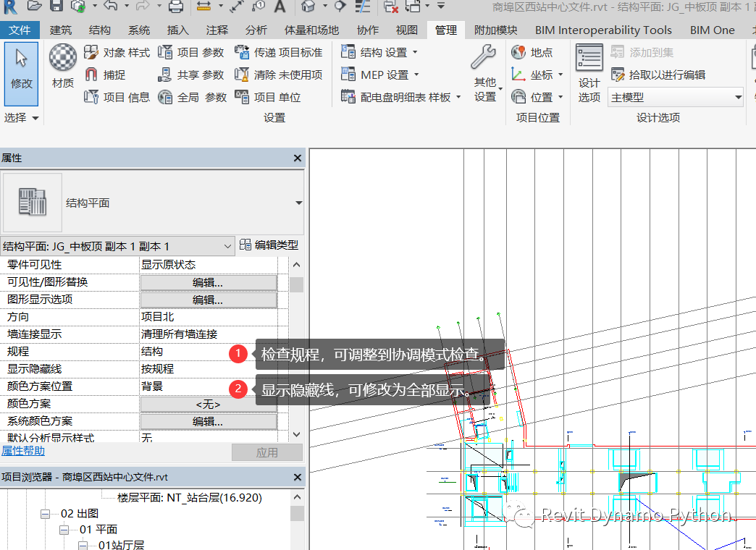Switch to the Add-Ins (附加模块) tab
The height and width of the screenshot is (550, 756).
[x=495, y=30]
